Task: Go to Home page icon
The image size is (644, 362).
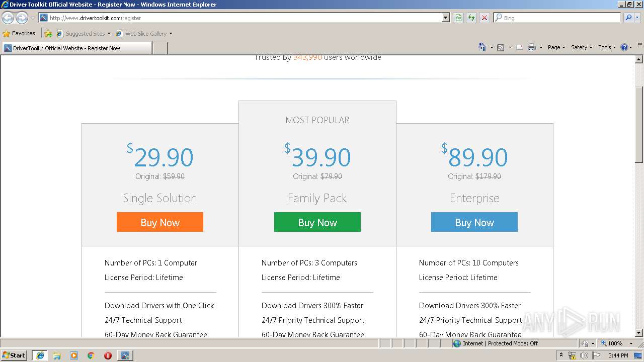Action: point(482,47)
